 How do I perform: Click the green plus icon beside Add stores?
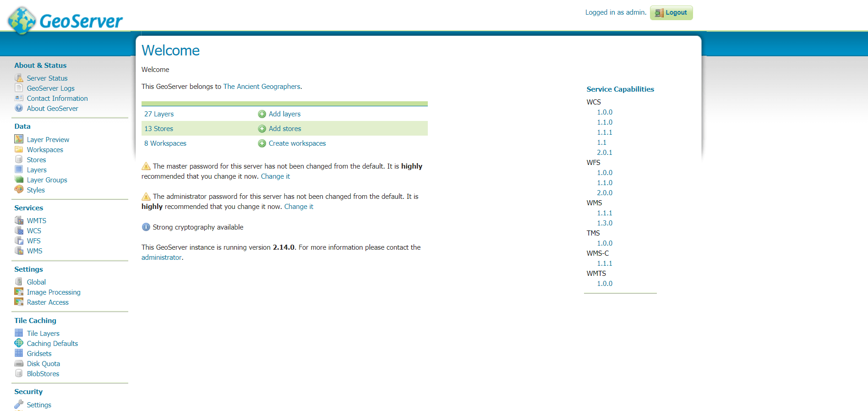(x=262, y=129)
